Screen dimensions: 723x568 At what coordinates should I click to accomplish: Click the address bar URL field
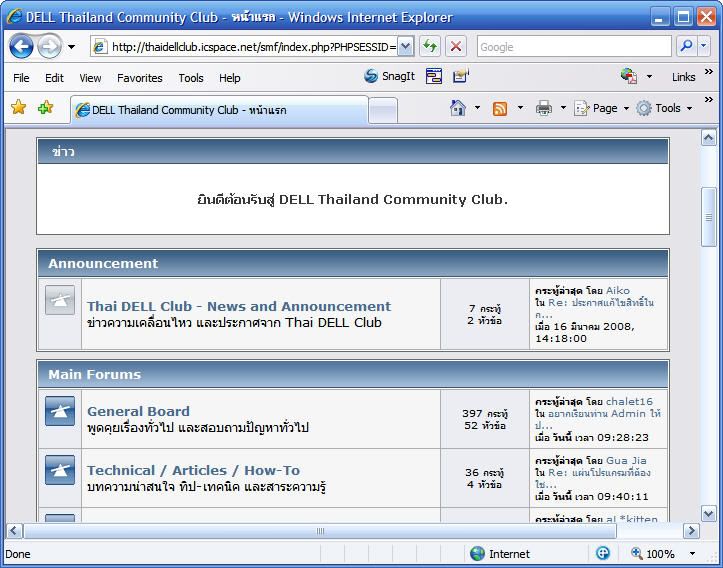(244, 47)
